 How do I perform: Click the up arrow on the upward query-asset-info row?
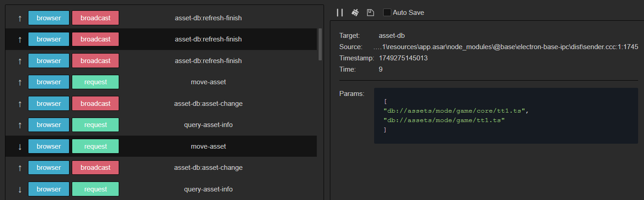point(19,125)
